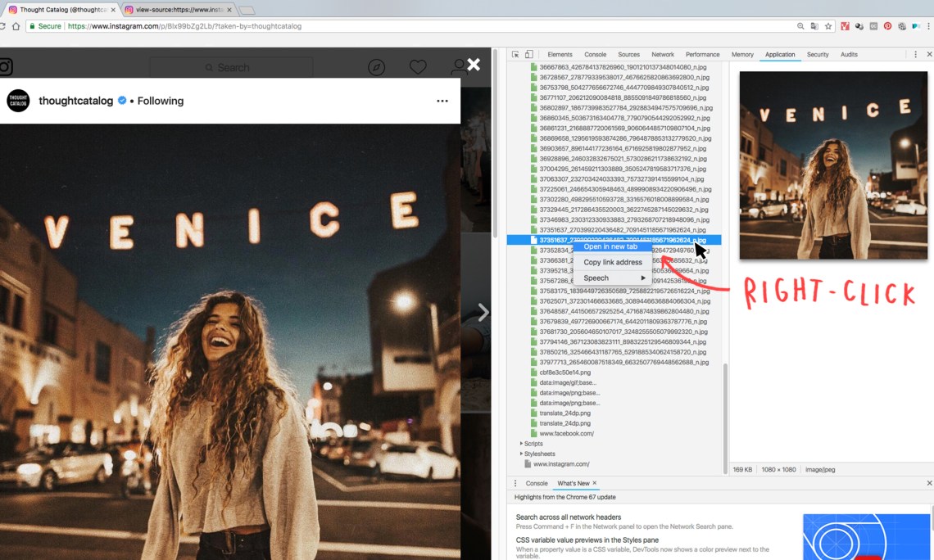Click the Following button

[161, 101]
